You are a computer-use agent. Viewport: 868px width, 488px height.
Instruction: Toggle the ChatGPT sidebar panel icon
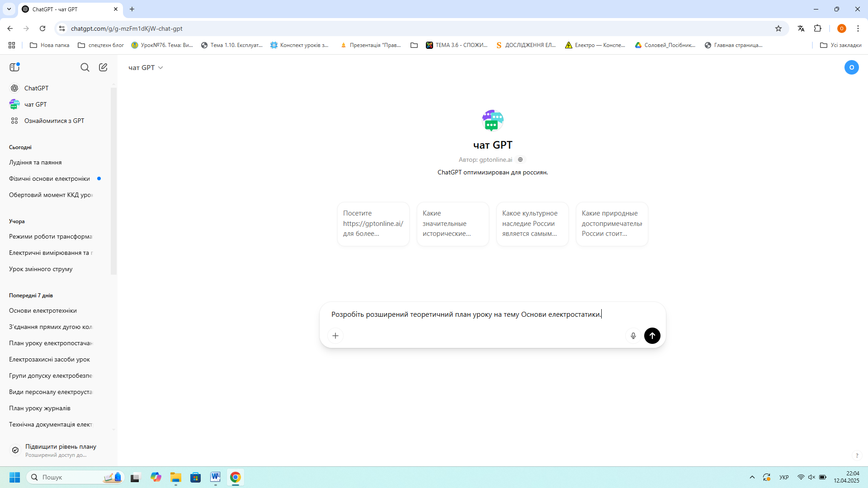[x=14, y=67]
